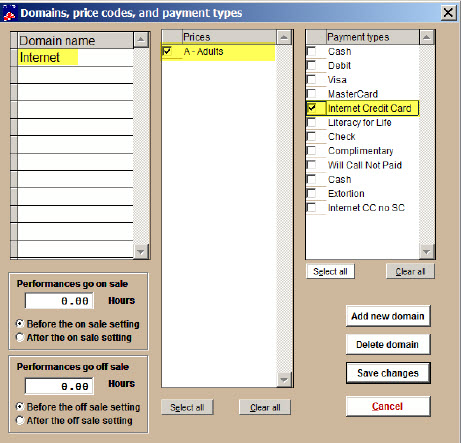Click the application icon in title bar
Viewport: 461px width, 443px height.
(x=9, y=13)
